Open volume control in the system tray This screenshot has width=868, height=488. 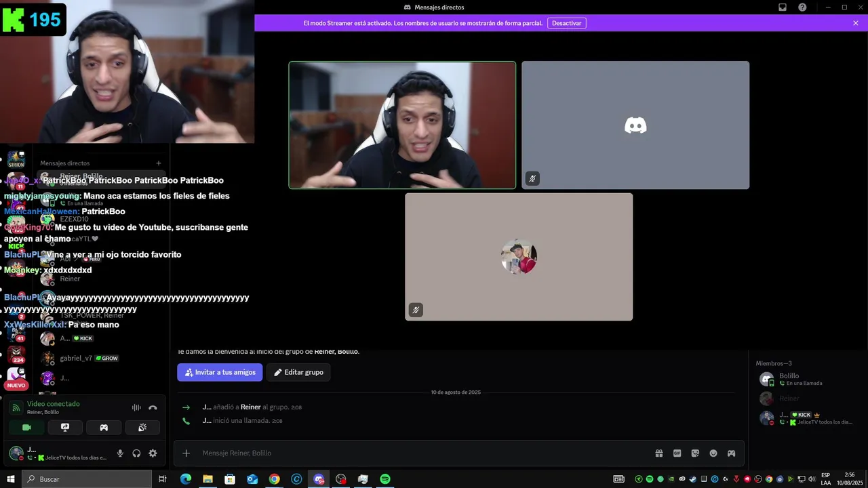click(812, 479)
